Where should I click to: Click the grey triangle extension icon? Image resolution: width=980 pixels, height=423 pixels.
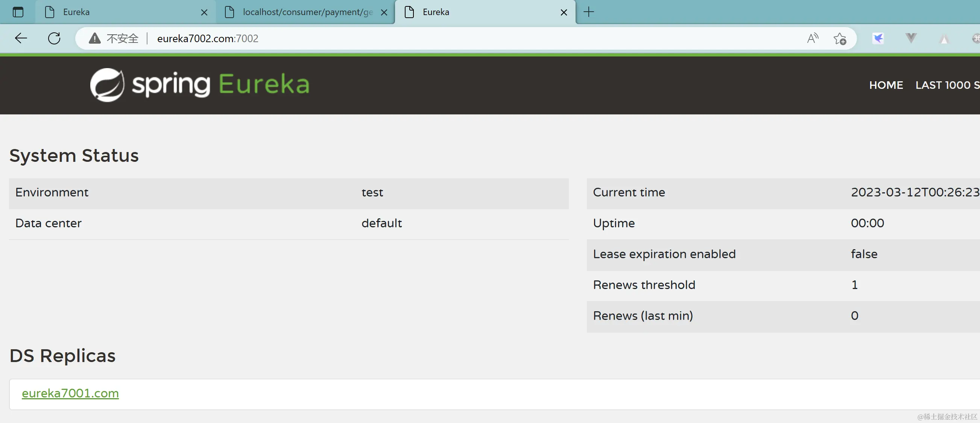944,38
